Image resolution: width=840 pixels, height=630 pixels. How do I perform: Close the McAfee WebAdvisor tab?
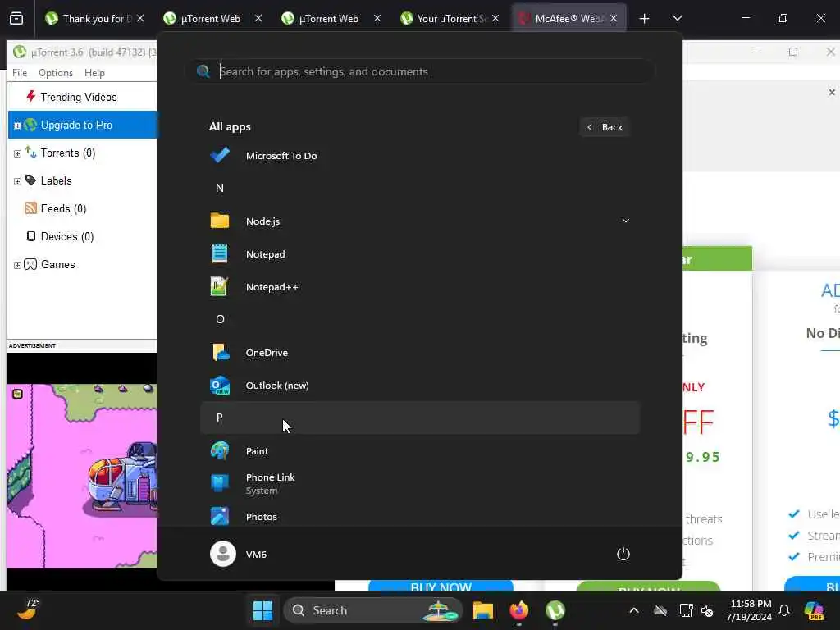(614, 18)
